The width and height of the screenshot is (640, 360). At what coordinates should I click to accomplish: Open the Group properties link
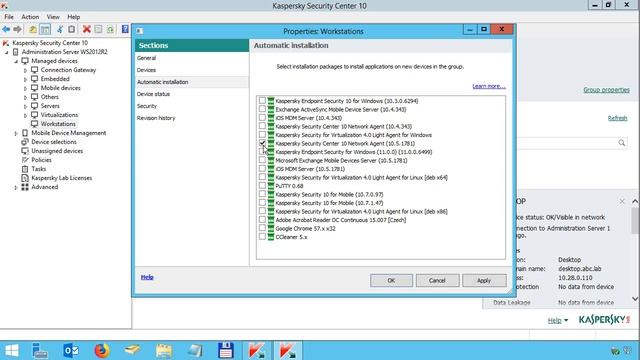tap(606, 90)
